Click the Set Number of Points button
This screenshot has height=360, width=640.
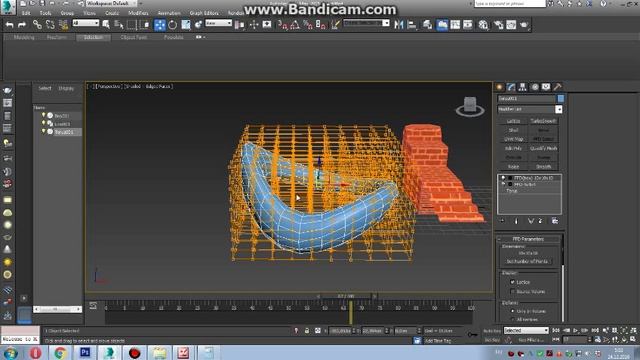click(x=527, y=261)
